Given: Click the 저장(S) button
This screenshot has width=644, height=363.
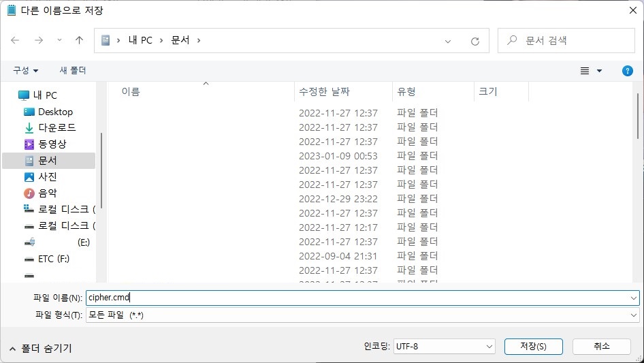Looking at the screenshot, I should (533, 347).
